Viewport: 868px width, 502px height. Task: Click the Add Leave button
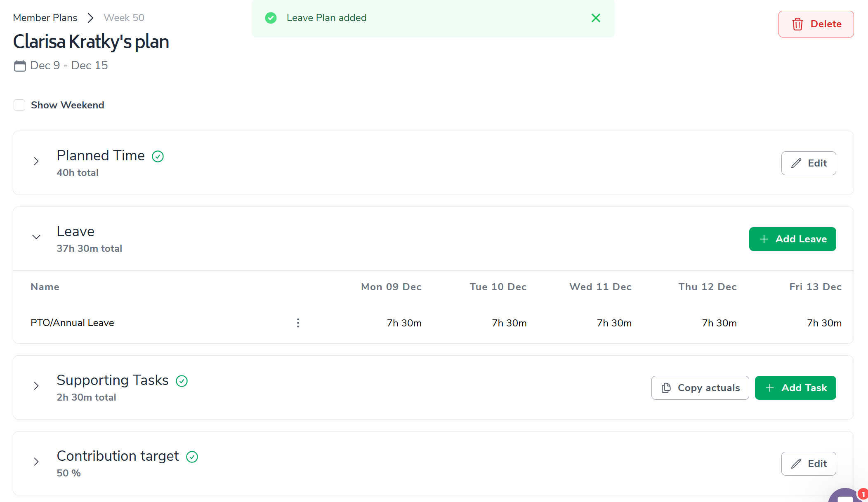pyautogui.click(x=792, y=239)
